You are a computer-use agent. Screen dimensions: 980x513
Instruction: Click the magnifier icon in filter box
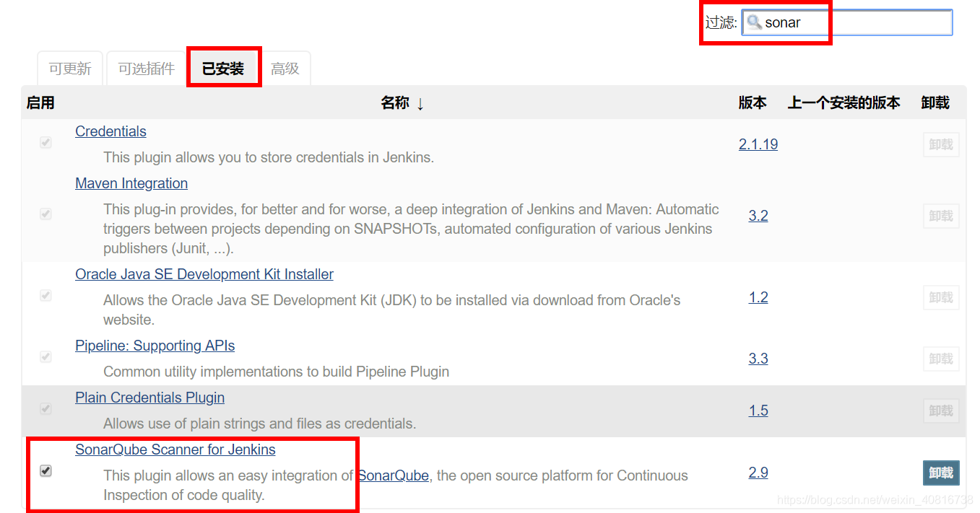point(754,22)
